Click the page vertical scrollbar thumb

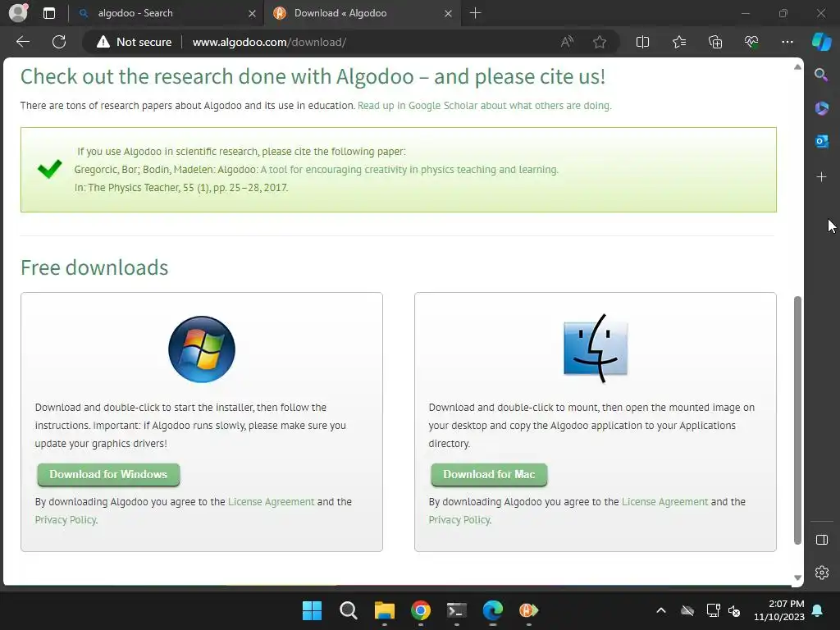797,421
